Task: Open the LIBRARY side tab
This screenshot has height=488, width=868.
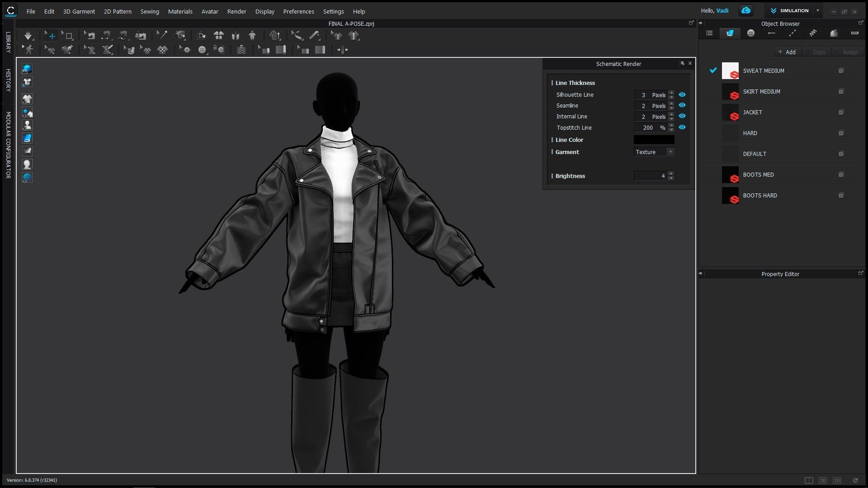Action: [x=8, y=42]
